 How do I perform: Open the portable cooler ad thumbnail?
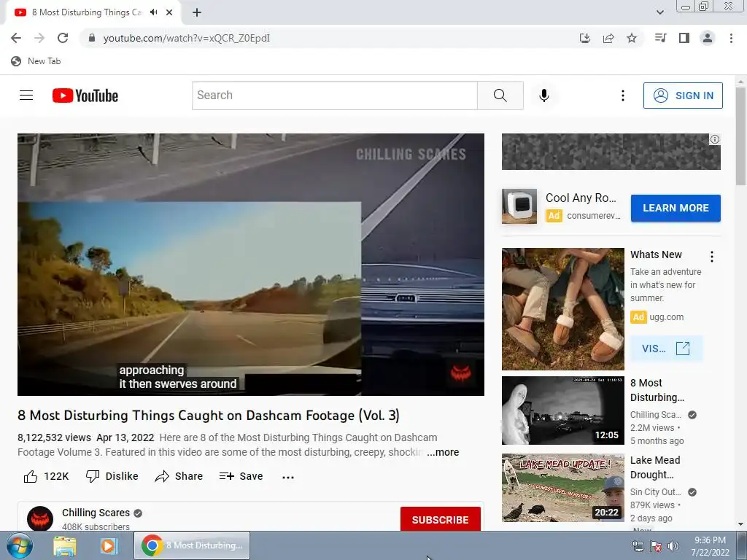click(x=519, y=206)
